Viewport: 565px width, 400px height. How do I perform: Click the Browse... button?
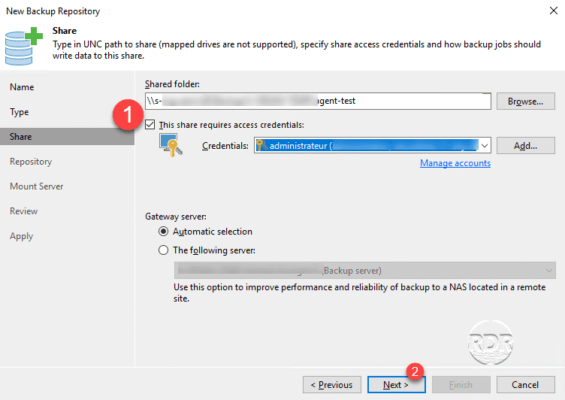525,101
